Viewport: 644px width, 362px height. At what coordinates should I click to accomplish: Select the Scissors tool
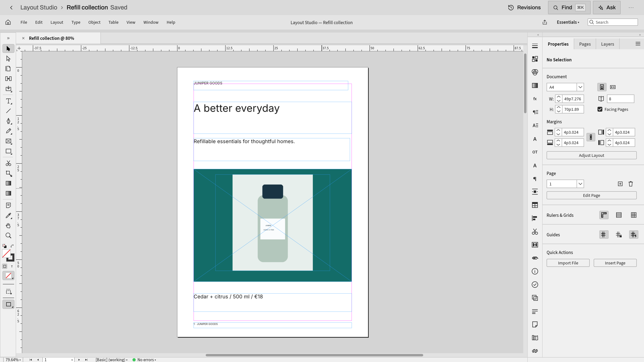(8, 163)
